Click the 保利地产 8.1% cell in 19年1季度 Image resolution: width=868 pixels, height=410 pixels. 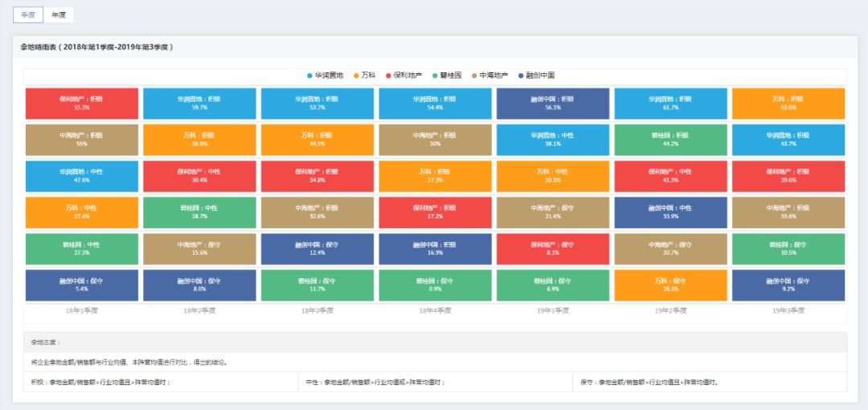(553, 248)
